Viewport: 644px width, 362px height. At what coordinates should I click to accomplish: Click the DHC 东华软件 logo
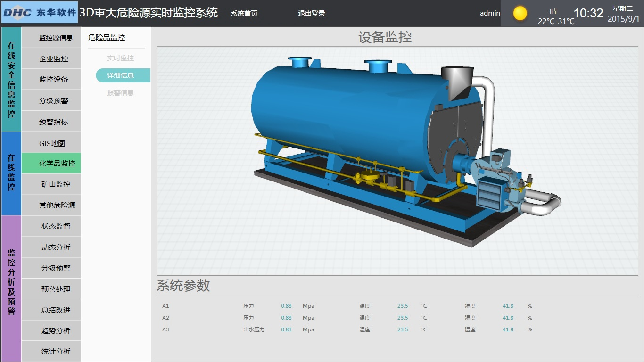click(40, 13)
